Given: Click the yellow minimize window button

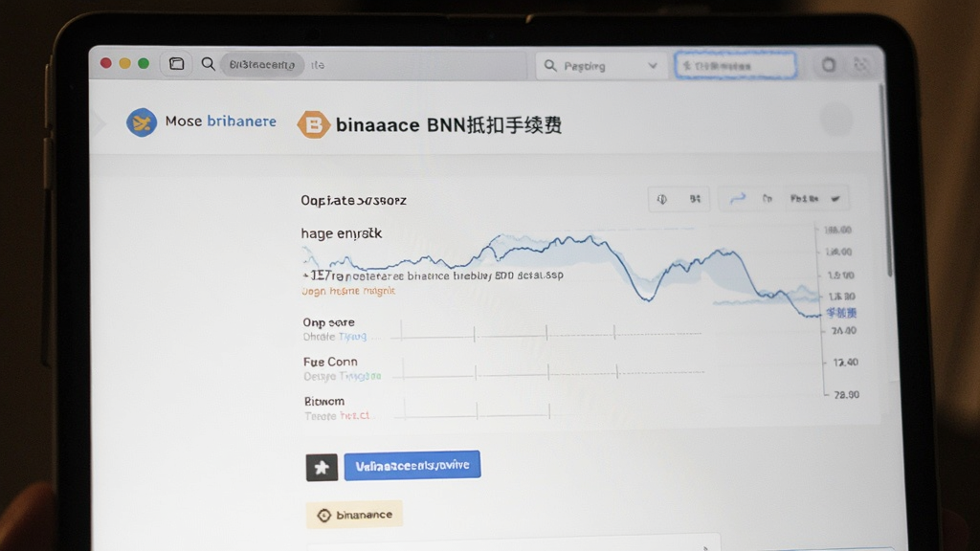Looking at the screenshot, I should [124, 63].
